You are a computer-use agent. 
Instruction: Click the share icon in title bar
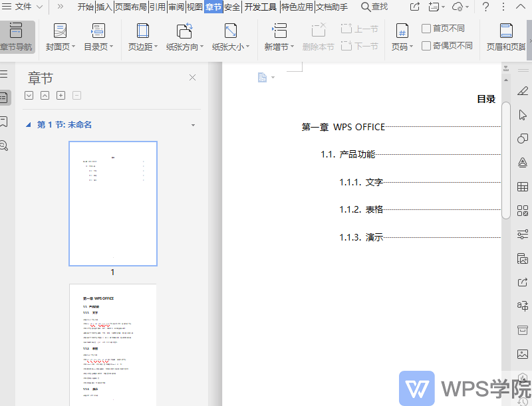click(414, 7)
